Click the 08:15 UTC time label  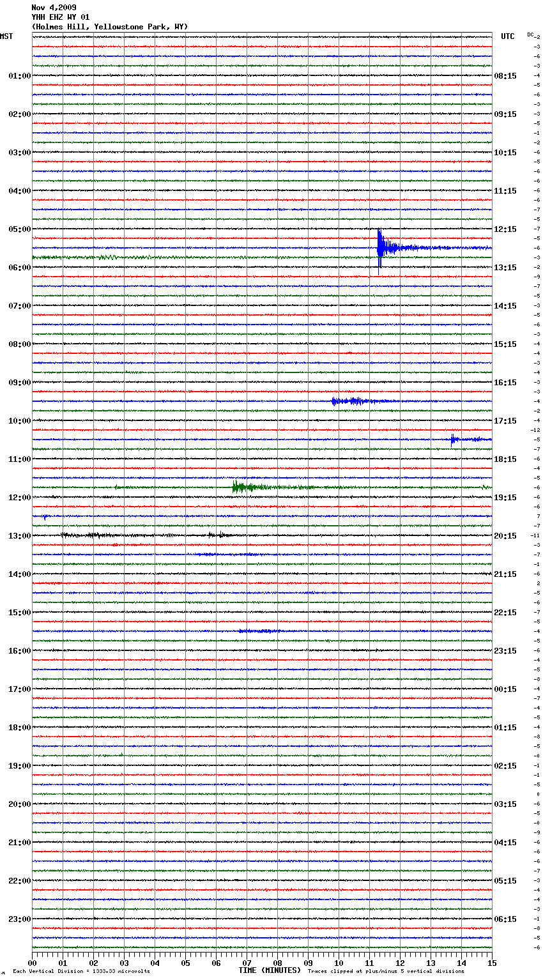coord(505,76)
